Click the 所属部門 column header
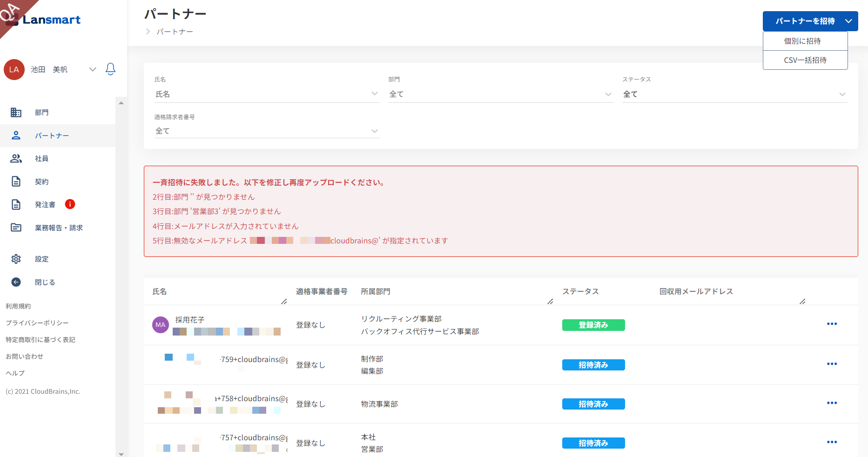 coord(376,291)
